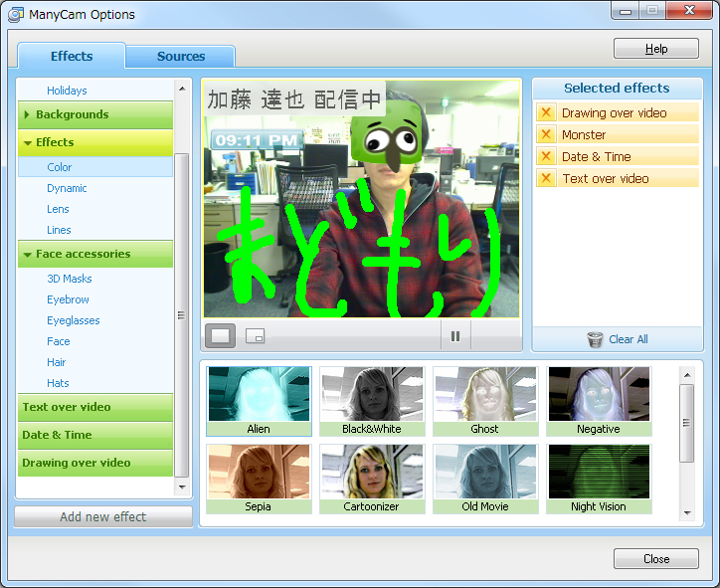Click Add new effect button

[103, 516]
